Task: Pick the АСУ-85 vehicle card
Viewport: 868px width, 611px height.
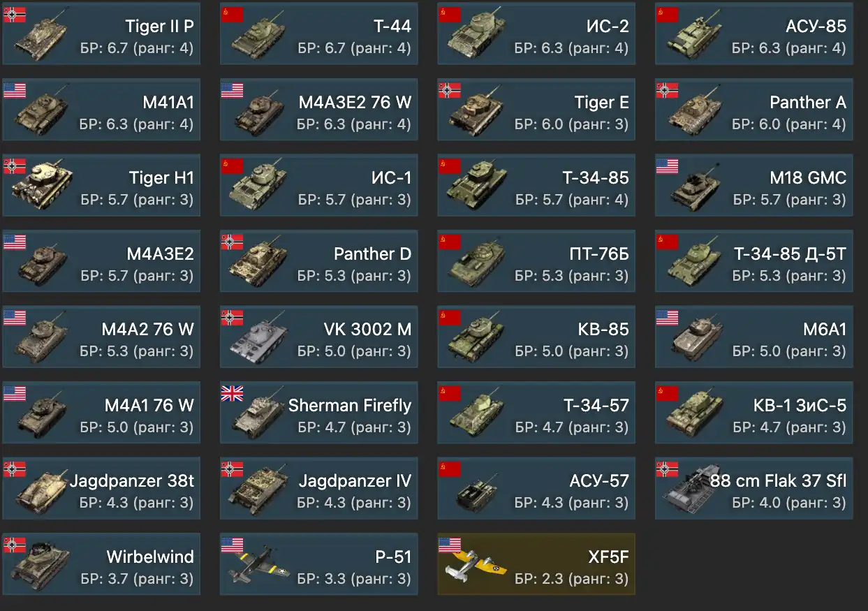Action: pyautogui.click(x=753, y=34)
